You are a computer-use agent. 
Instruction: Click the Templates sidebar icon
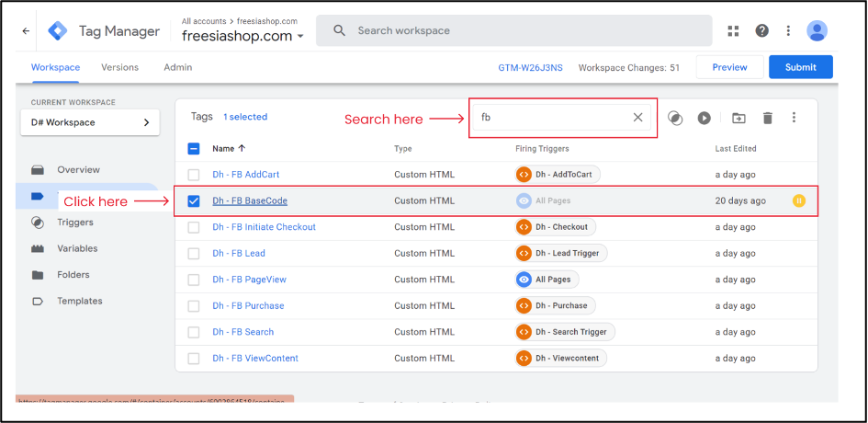pos(38,302)
